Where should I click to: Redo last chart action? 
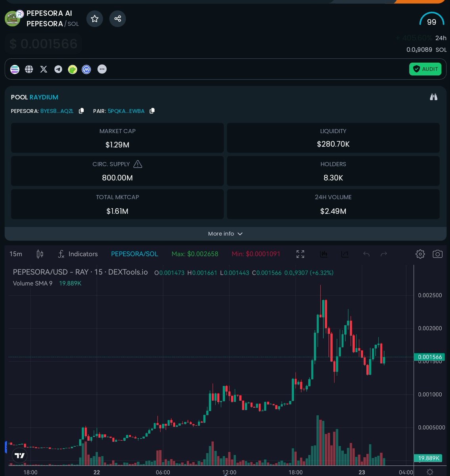tap(384, 254)
